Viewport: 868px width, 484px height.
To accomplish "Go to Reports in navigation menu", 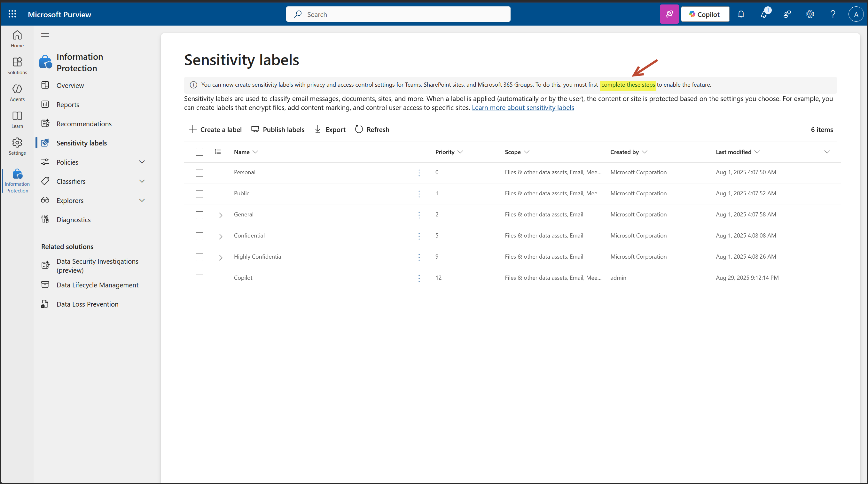I will [68, 105].
